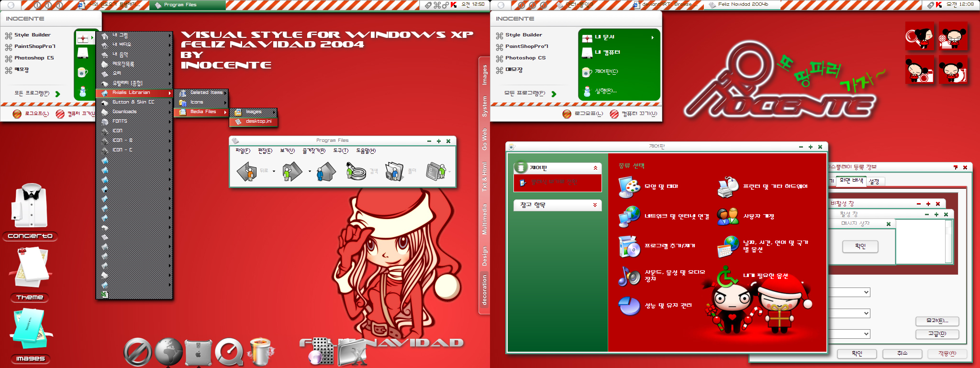The image size is (980, 368).
Task: Open the Downloads menu entry
Action: [x=135, y=112]
